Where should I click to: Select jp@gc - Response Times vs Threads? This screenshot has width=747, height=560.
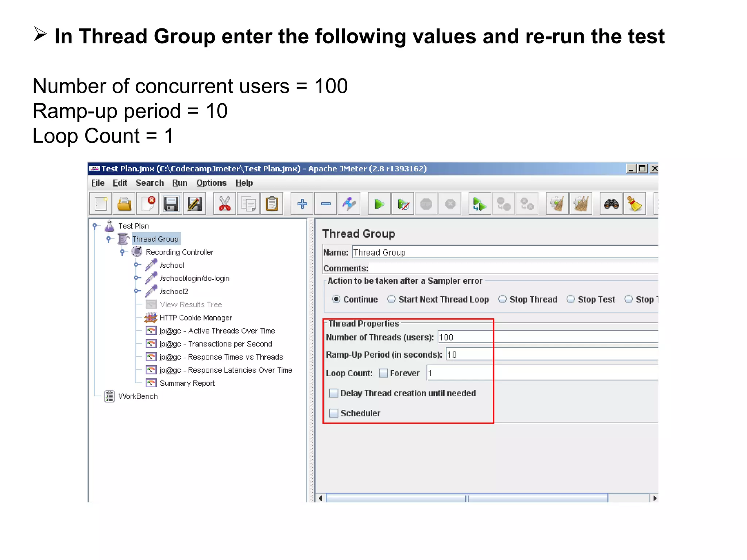[x=221, y=357]
